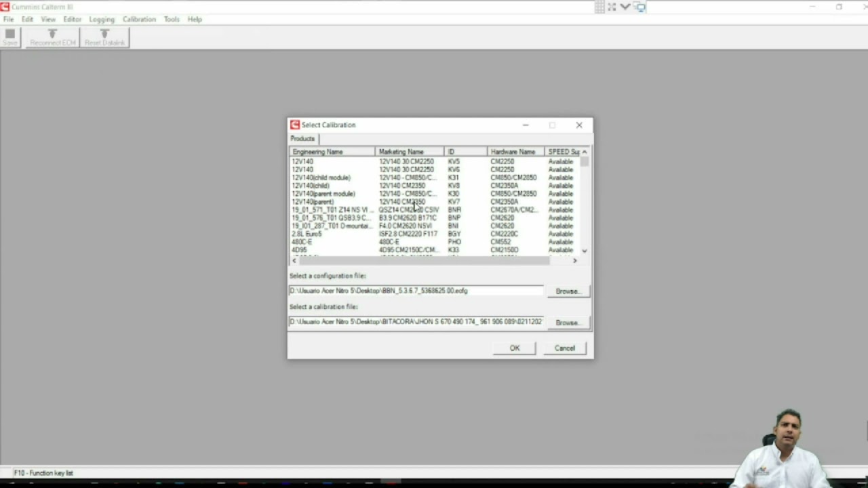
Task: Click the Cummins logo in the Select Calibration title bar
Action: (x=295, y=125)
